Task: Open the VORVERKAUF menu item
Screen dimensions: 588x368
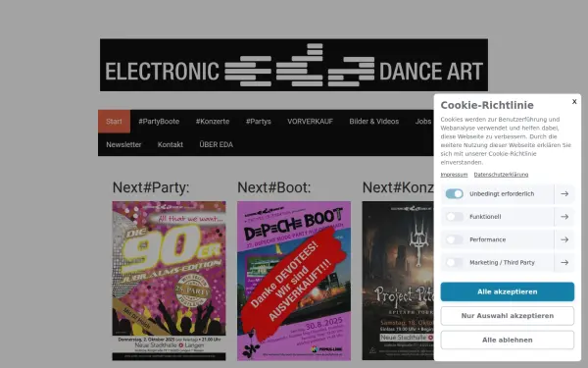Action: [x=310, y=122]
